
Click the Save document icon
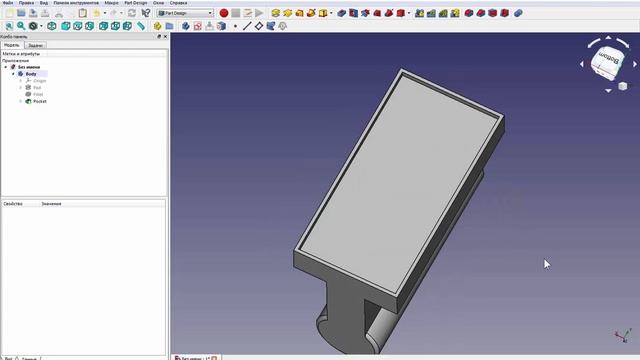click(x=33, y=13)
